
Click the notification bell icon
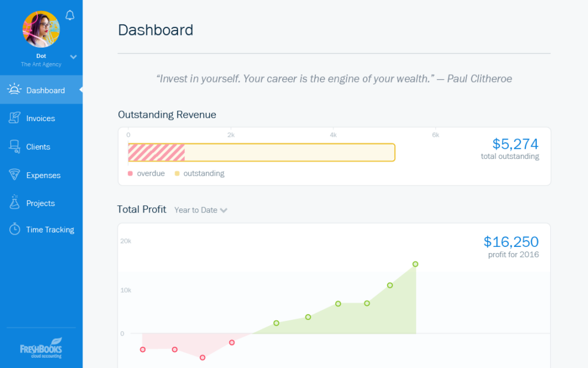coord(70,16)
